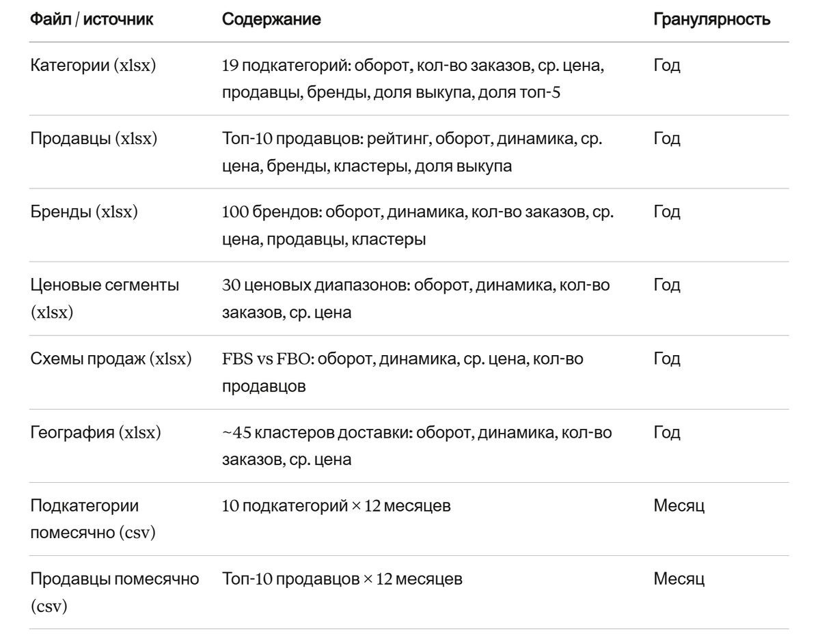Select the "Продавцы (xlsx)" cell
Screen dimensions: 820x644
pyautogui.click(x=94, y=139)
